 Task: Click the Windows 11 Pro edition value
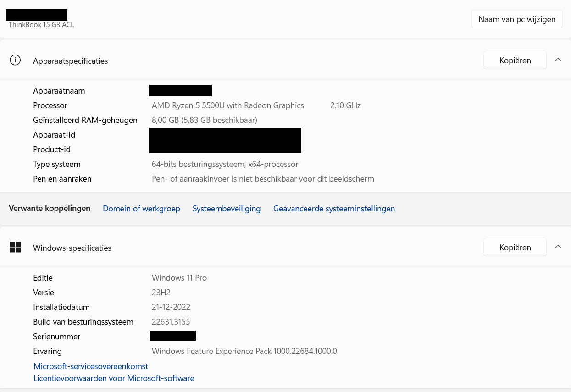[179, 278]
